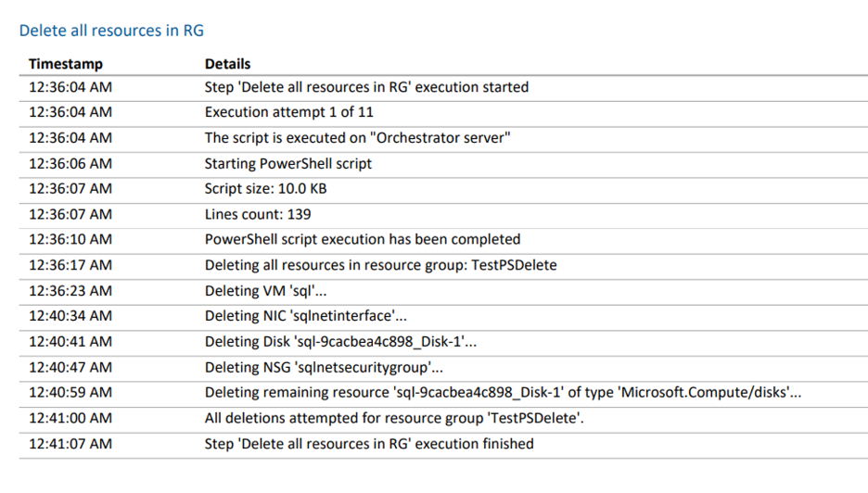This screenshot has height=493, width=868.
Task: Select the 'execution started' log row
Action: coord(443,87)
